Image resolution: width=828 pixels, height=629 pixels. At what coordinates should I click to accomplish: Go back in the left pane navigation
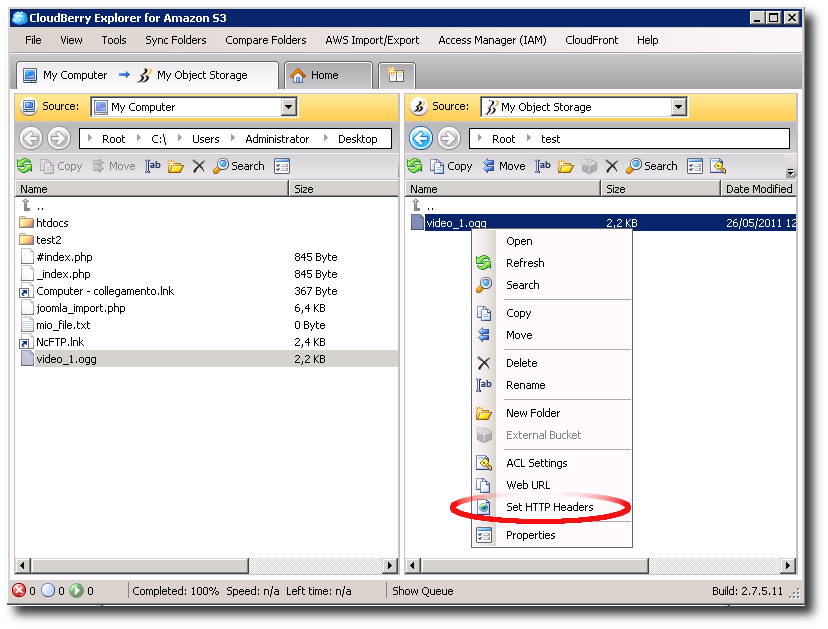31,138
